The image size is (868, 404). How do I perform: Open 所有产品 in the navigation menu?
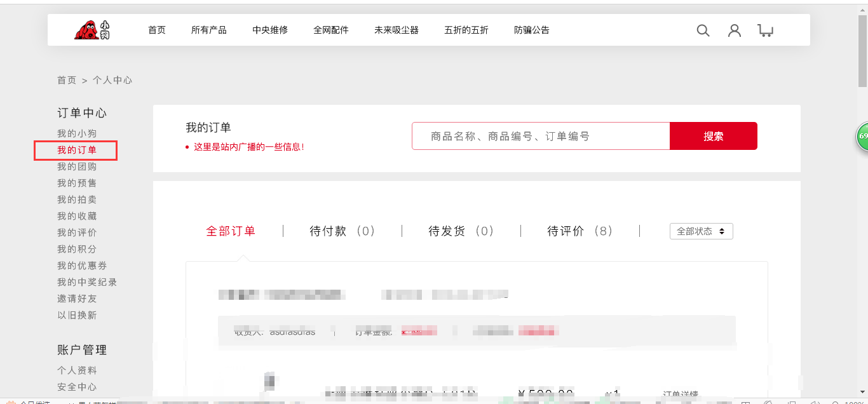tap(209, 30)
